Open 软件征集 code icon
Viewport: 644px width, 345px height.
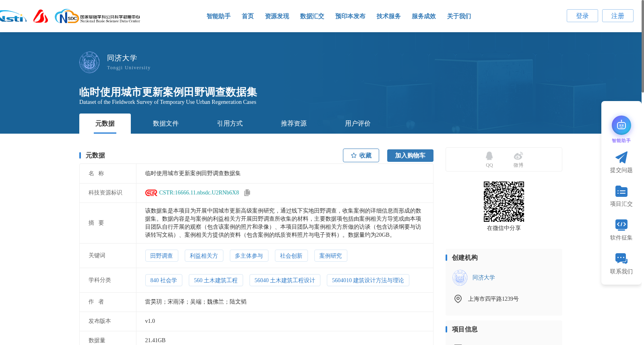point(621,225)
